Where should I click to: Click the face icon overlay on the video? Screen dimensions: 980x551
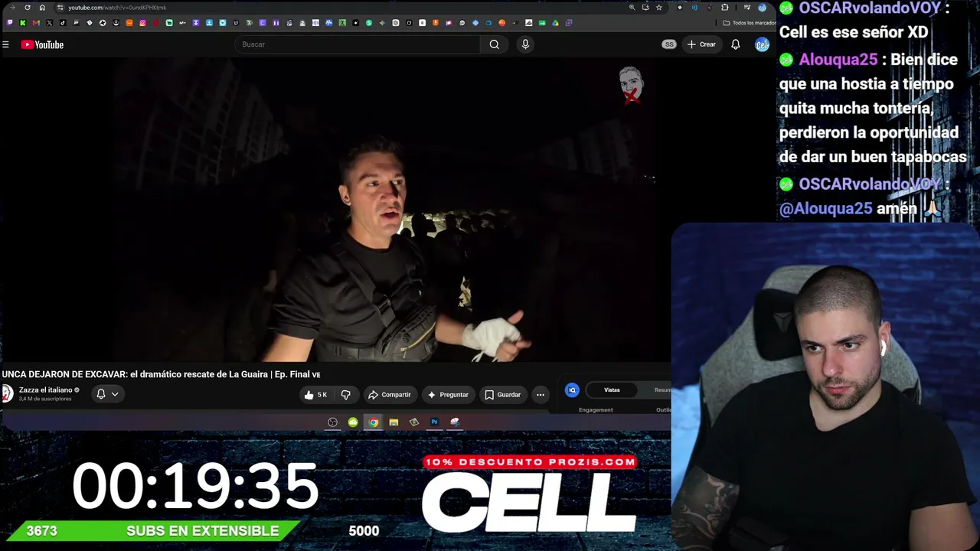(631, 85)
